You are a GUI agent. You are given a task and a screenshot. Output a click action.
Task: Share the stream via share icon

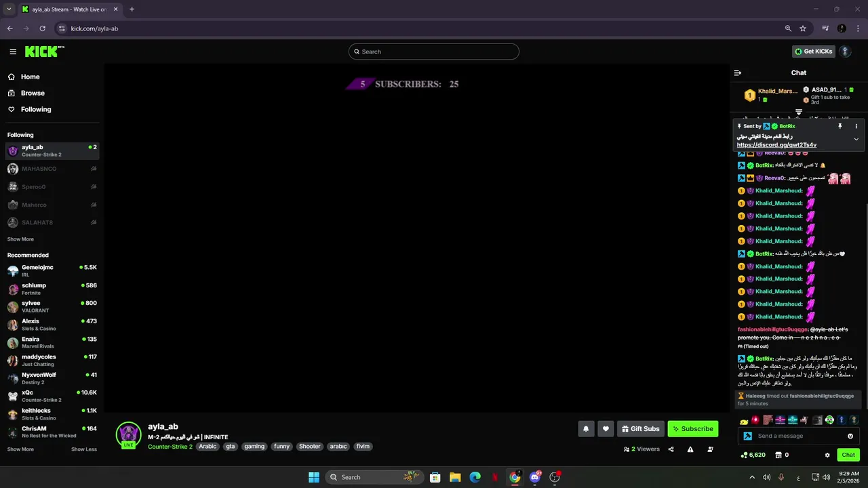671,449
